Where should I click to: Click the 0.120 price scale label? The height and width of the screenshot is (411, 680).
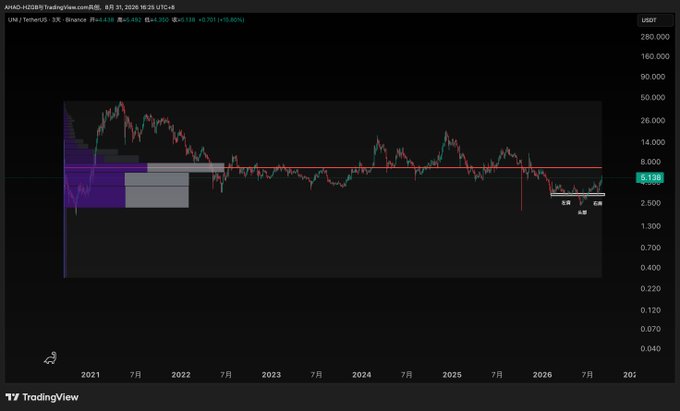click(651, 310)
